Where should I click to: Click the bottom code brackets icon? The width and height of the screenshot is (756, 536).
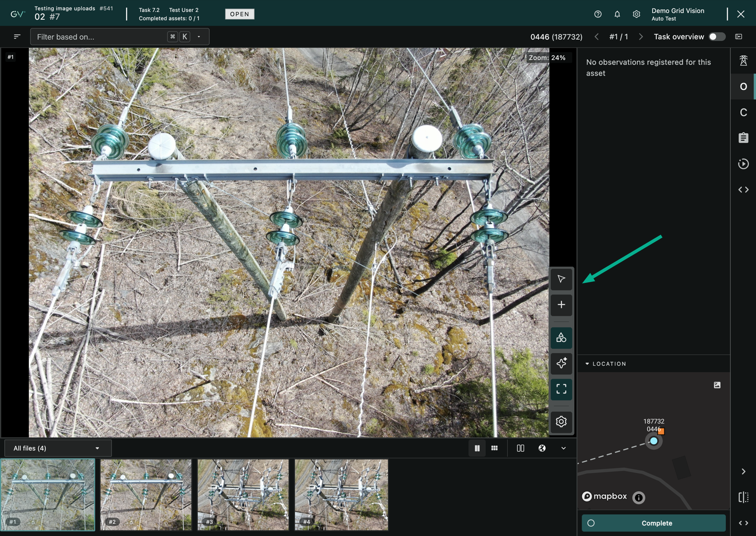(743, 523)
